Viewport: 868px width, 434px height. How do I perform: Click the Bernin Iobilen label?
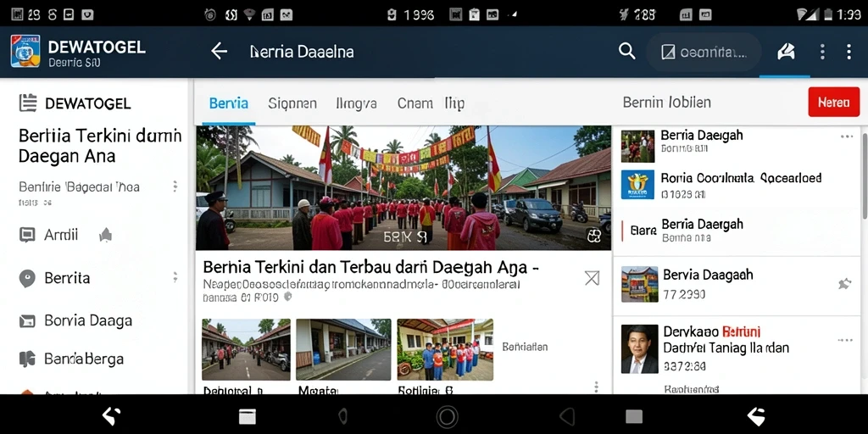pos(666,103)
